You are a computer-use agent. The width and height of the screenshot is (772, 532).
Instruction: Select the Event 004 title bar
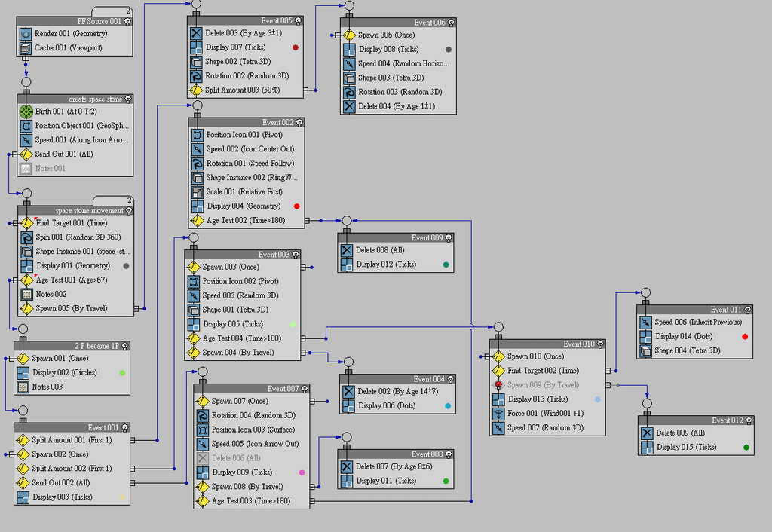[x=397, y=379]
